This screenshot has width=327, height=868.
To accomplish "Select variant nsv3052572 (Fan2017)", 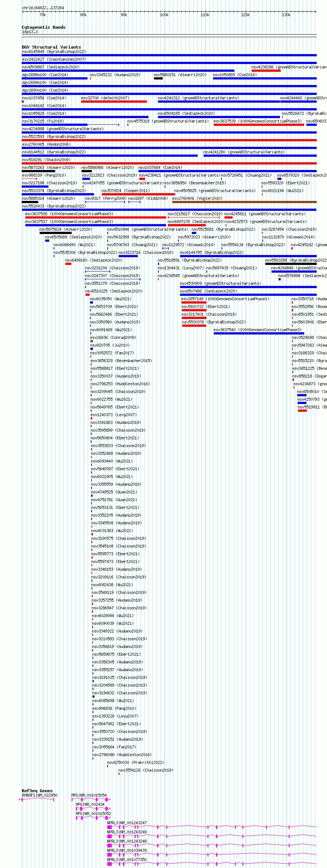I will click(x=112, y=353).
